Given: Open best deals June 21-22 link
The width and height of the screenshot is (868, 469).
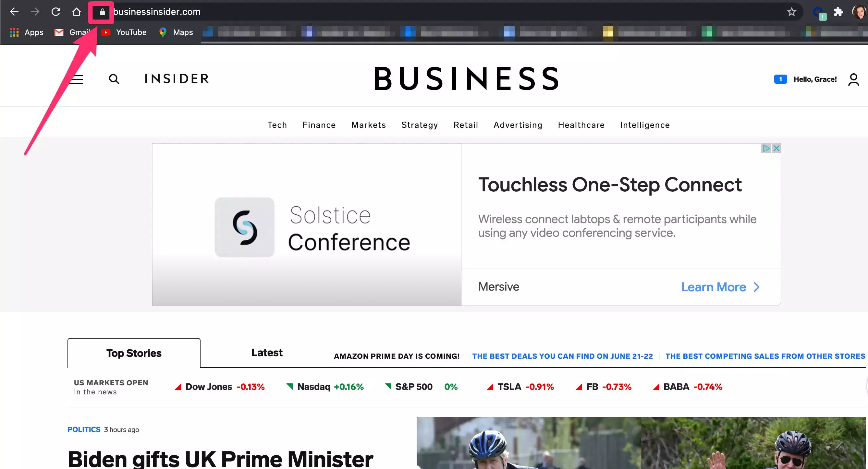Looking at the screenshot, I should coord(562,356).
